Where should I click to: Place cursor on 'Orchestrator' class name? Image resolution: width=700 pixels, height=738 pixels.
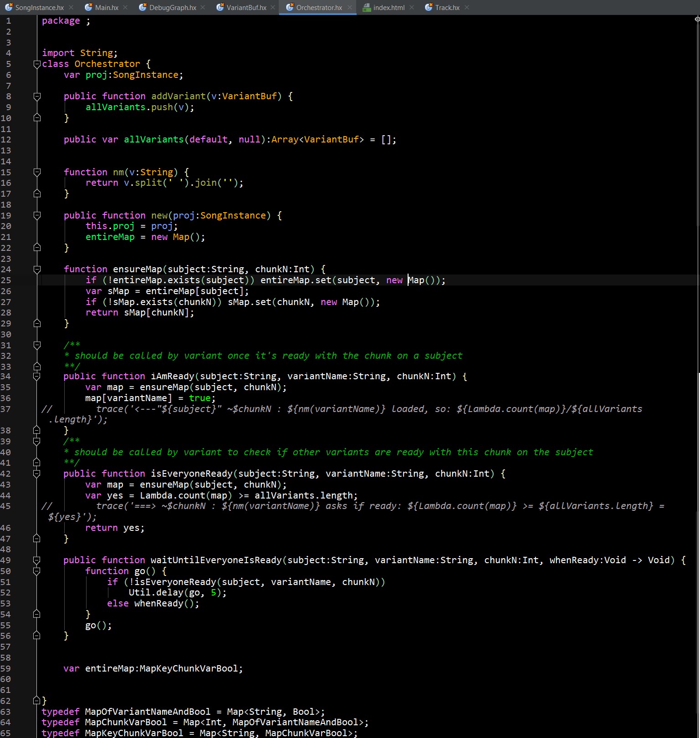[x=107, y=64]
